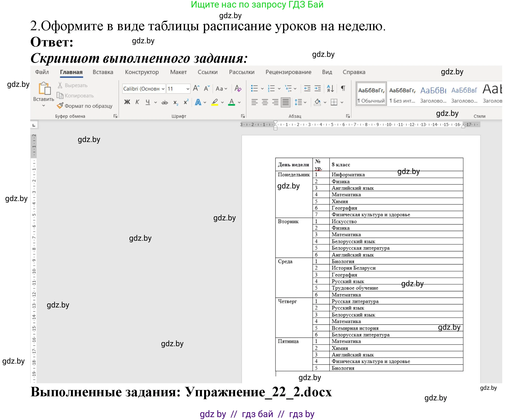Viewport: 515px width, 420px height.
Task: Apply superscript formatting icon
Action: point(186,102)
